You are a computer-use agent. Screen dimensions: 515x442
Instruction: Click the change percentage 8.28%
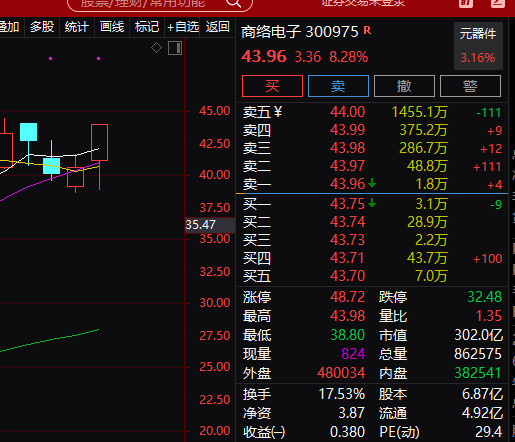(x=349, y=57)
